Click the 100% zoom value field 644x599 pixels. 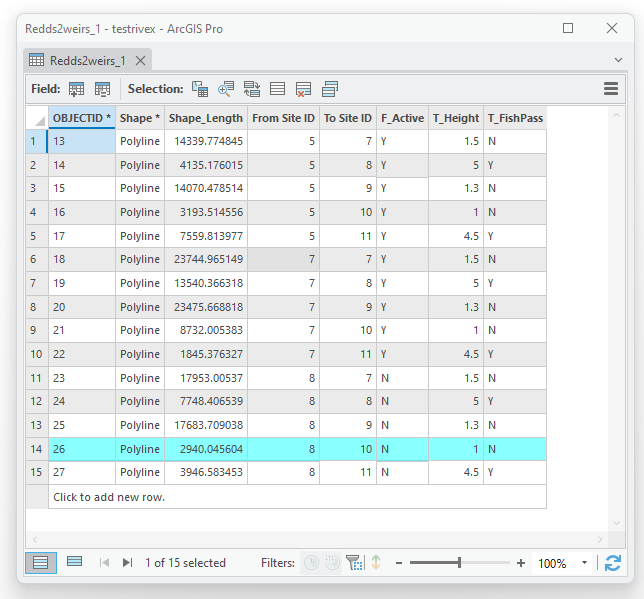click(552, 563)
